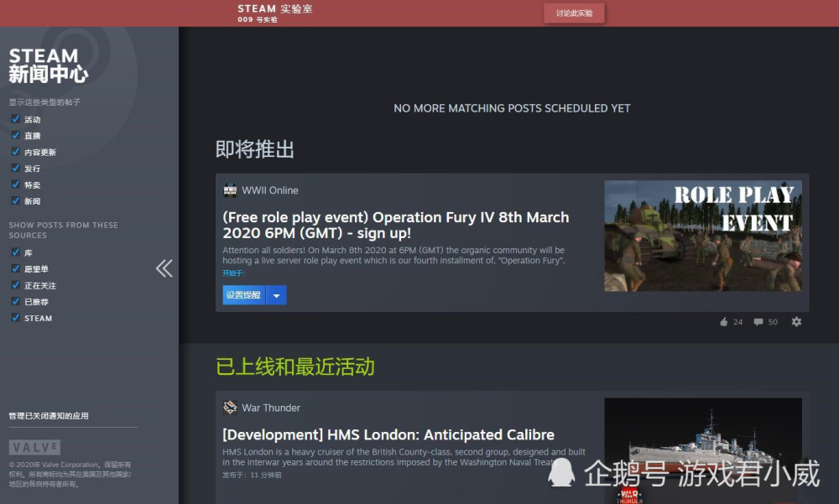839x504 pixels.
Task: Click the 24 likes count
Action: click(737, 322)
